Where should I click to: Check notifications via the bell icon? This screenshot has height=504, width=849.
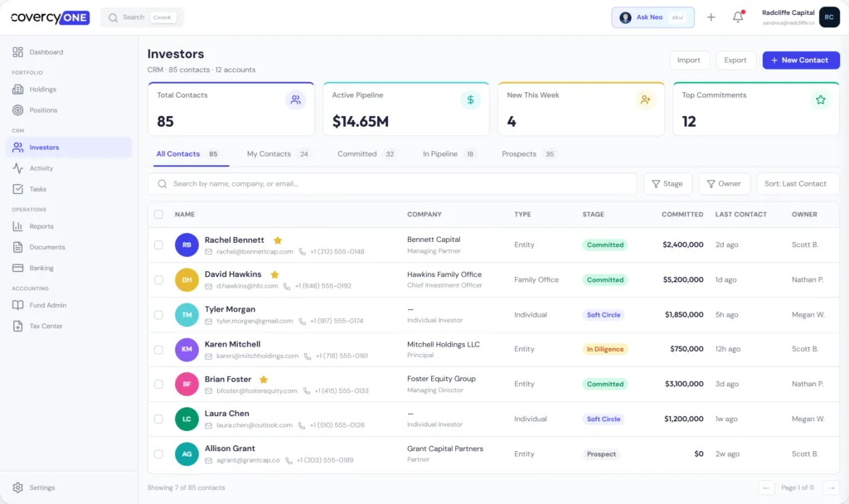738,17
